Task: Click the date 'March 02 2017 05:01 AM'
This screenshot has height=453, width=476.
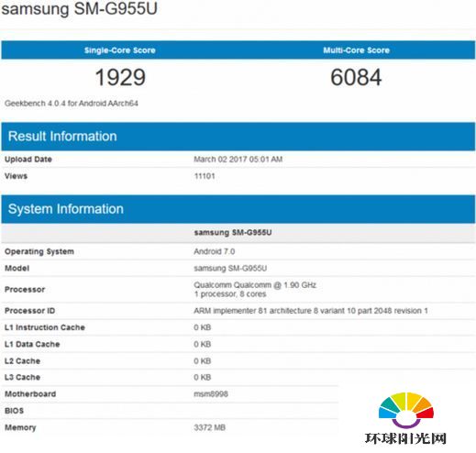Action: click(x=238, y=160)
